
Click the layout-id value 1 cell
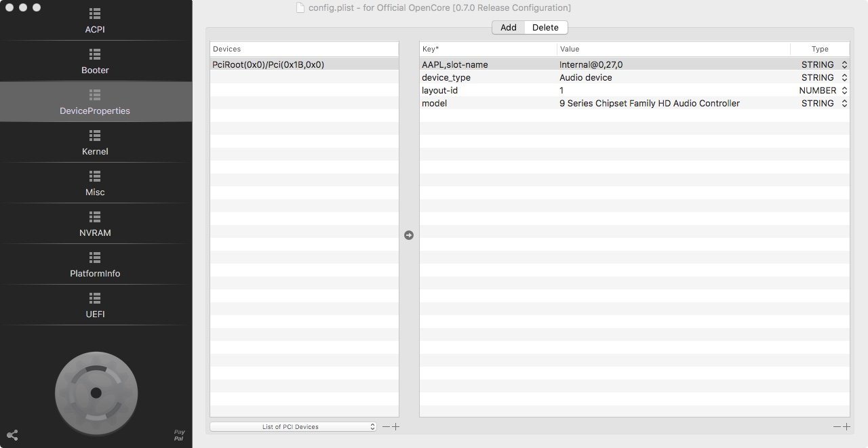pyautogui.click(x=673, y=90)
